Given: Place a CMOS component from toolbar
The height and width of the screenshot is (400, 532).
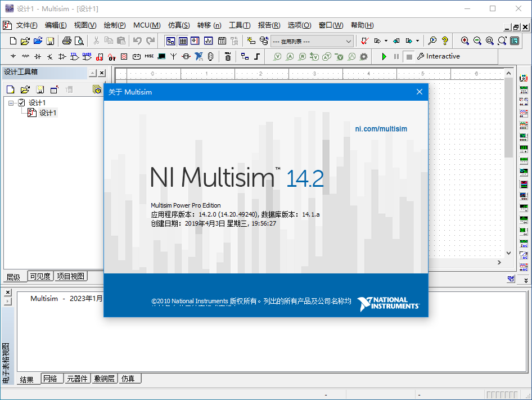Looking at the screenshot, I should tap(87, 56).
